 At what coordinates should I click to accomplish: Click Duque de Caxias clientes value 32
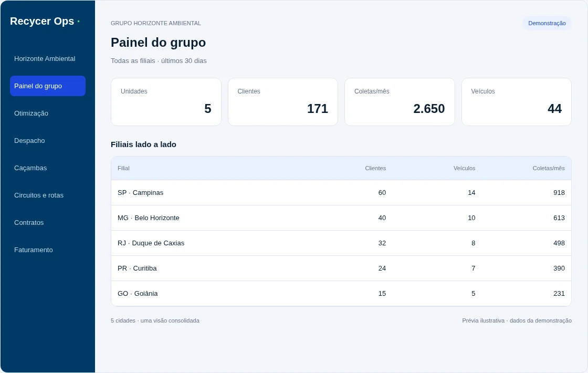click(382, 243)
